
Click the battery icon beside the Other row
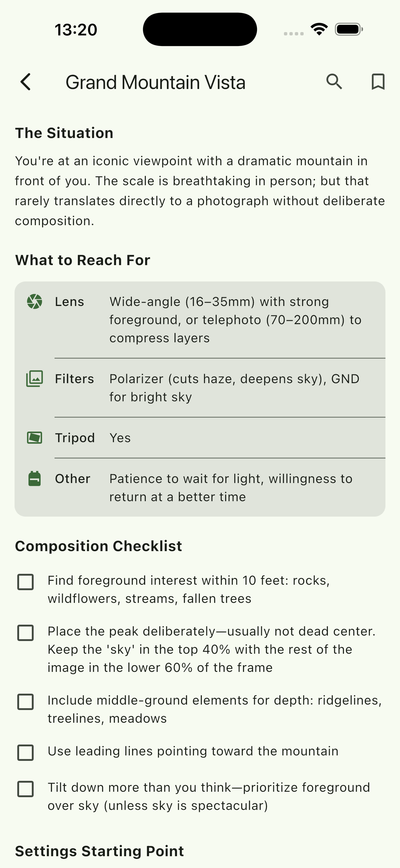tap(35, 478)
